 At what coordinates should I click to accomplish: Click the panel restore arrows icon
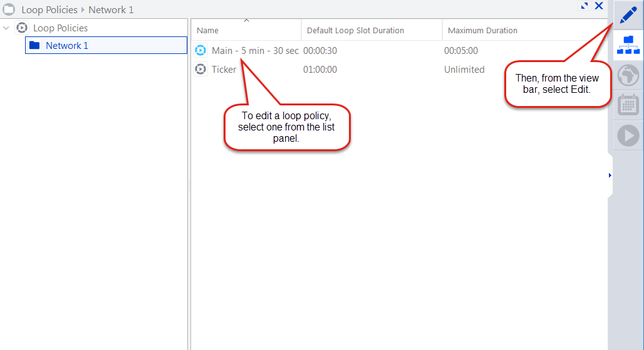point(584,6)
